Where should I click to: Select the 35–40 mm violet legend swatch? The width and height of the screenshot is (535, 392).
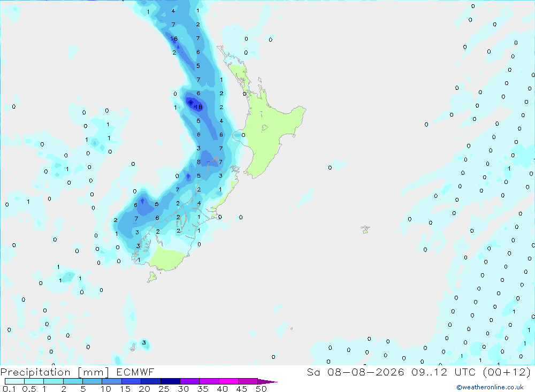(209, 381)
